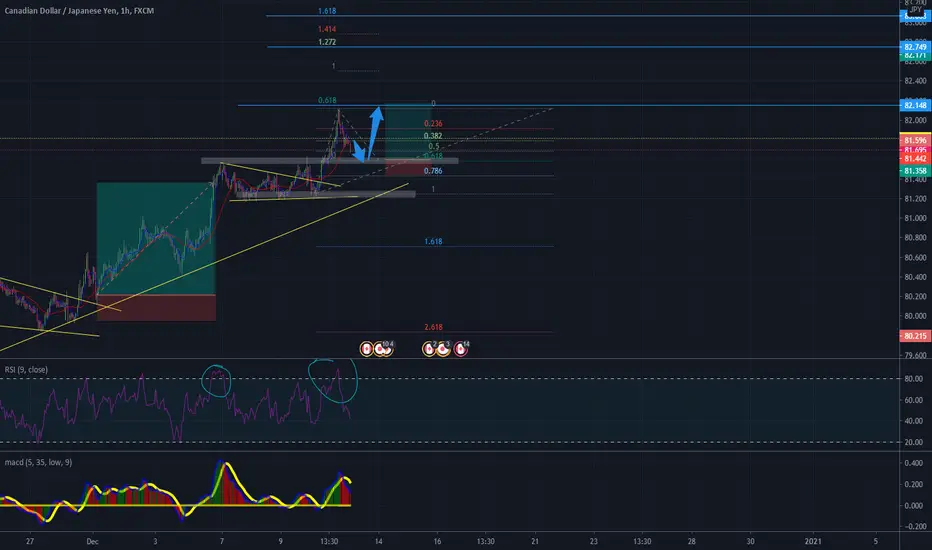Viewport: 932px width, 550px height.
Task: Open event icon with badge 3
Action: point(443,348)
